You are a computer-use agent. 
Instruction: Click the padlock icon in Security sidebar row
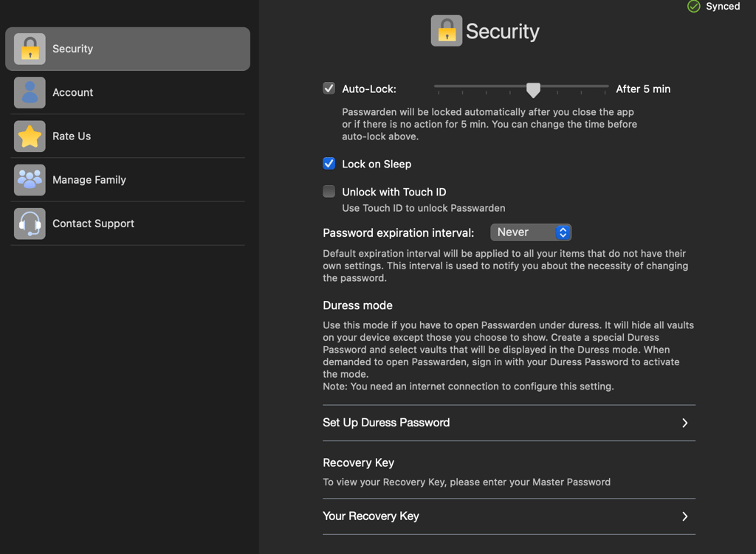(30, 49)
